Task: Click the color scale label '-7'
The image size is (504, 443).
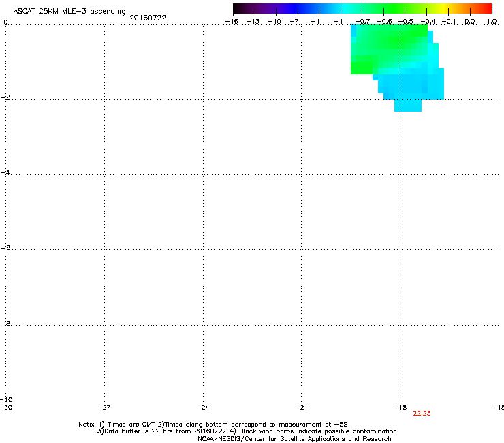Action: (294, 22)
